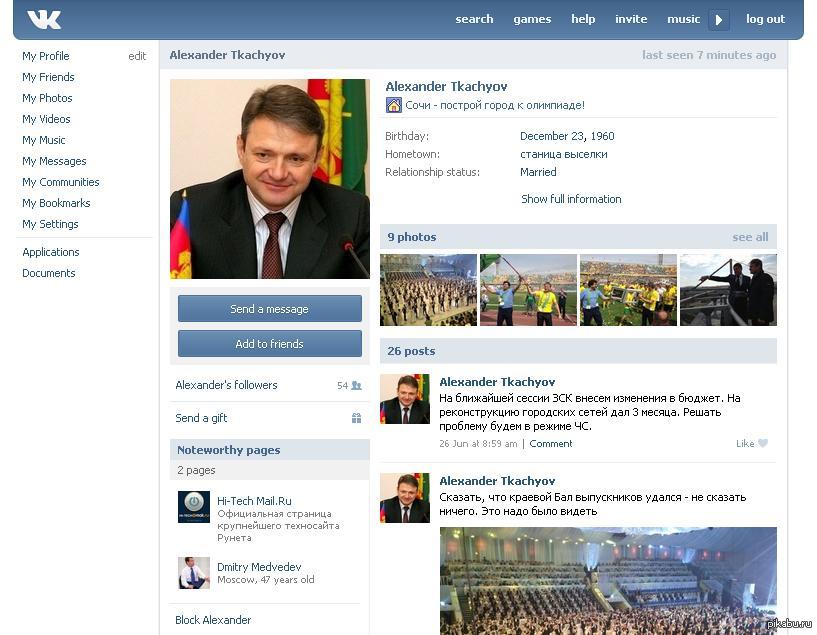
Task: Click the gift box icon
Action: tap(356, 418)
